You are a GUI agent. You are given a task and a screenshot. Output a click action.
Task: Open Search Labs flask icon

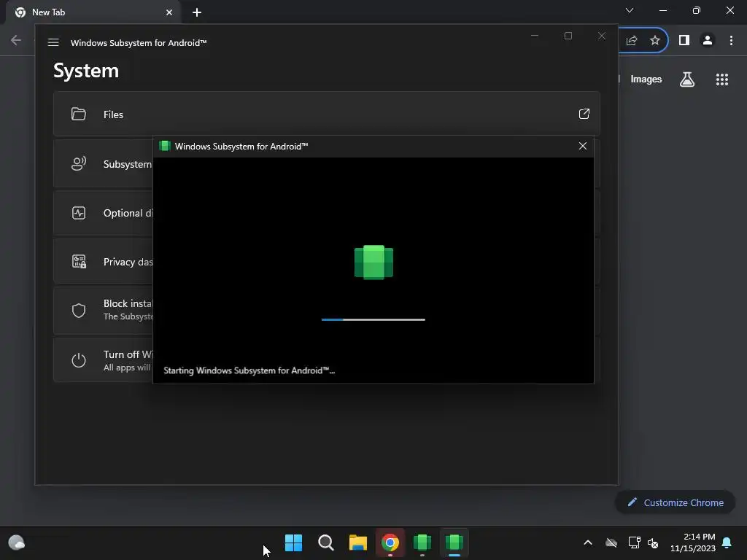point(687,79)
